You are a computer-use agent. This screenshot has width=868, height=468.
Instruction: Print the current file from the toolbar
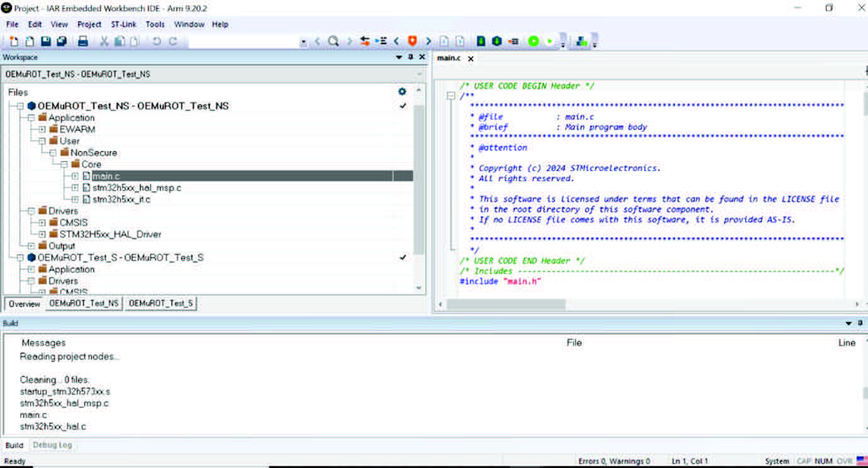[x=82, y=42]
